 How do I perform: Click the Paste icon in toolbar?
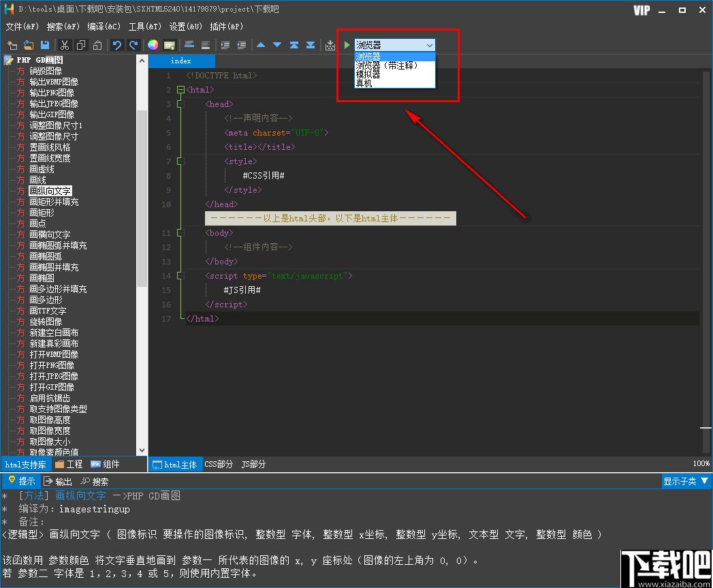pos(97,45)
